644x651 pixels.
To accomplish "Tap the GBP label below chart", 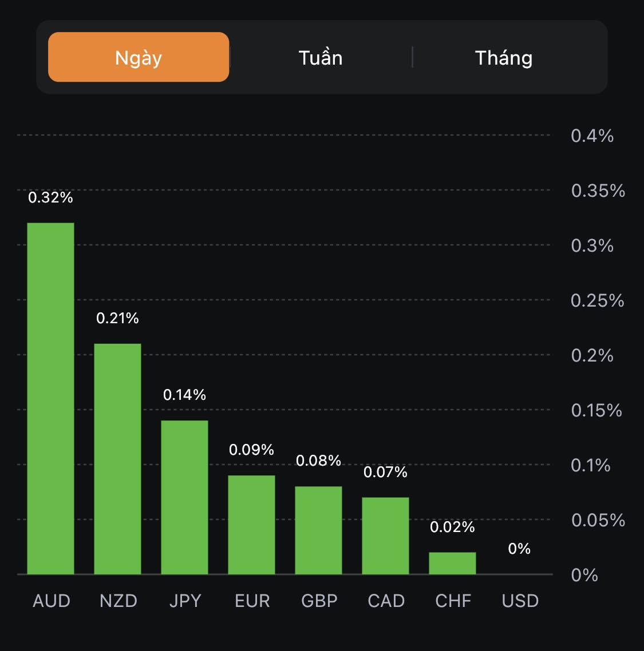I will pyautogui.click(x=319, y=601).
